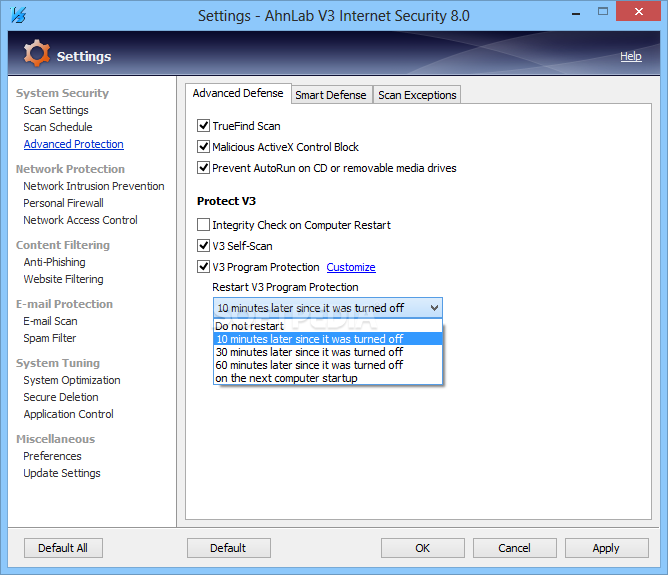
Task: Close the Settings window
Action: click(x=643, y=15)
